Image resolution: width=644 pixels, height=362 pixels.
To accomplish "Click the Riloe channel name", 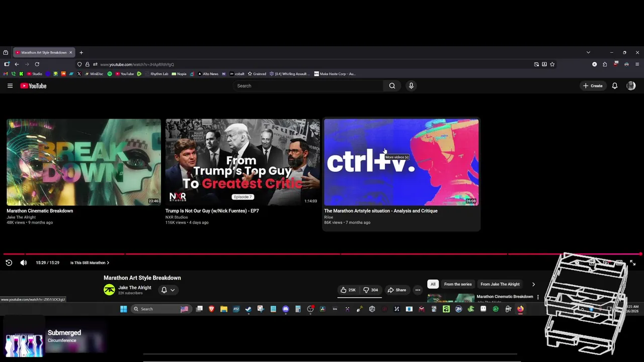I will point(329,217).
